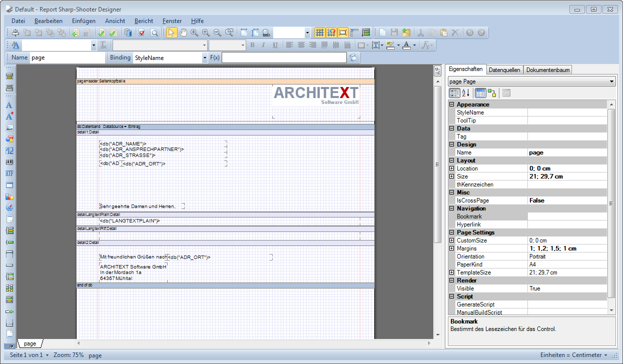Toggle the show grid button
The height and width of the screenshot is (364, 623).
click(x=320, y=32)
